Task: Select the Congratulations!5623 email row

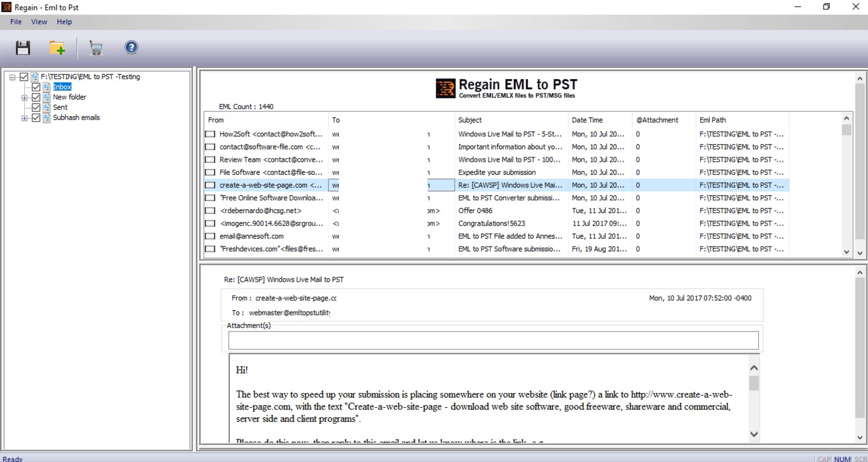Action: 497,223
